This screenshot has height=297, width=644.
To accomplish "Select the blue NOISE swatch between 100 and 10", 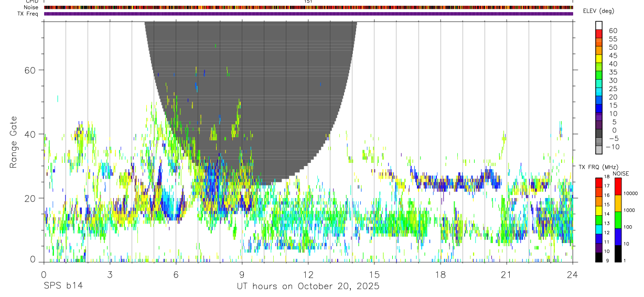I will coord(618,237).
